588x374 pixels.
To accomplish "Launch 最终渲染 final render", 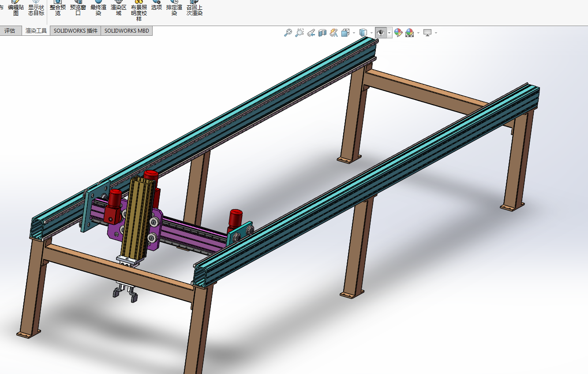I will click(x=98, y=8).
